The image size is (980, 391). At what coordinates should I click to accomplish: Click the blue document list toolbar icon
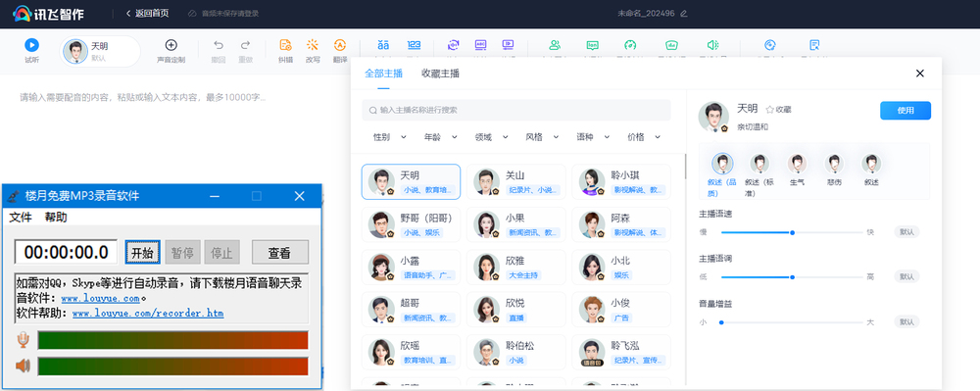(x=814, y=45)
